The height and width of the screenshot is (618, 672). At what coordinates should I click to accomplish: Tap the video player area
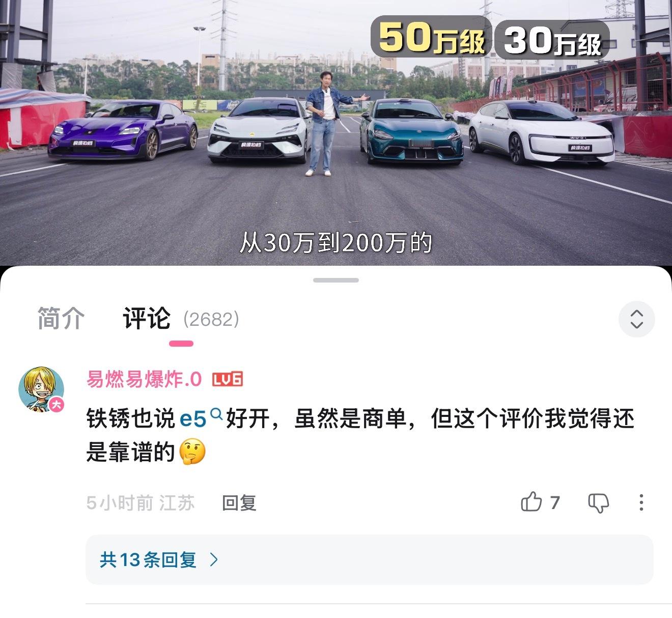[336, 132]
